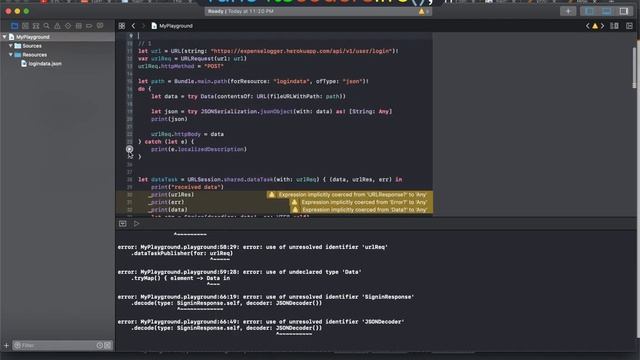Toggle the editor layout review button

[614, 26]
